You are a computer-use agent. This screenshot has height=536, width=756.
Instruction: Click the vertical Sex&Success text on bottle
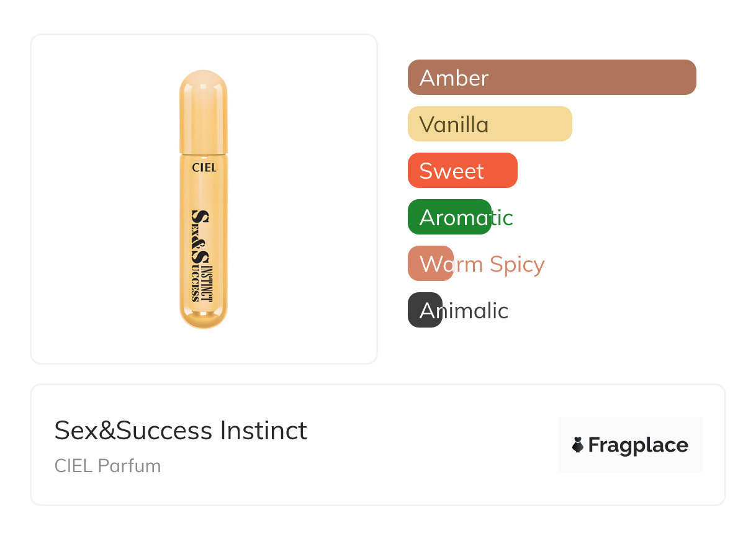199,254
